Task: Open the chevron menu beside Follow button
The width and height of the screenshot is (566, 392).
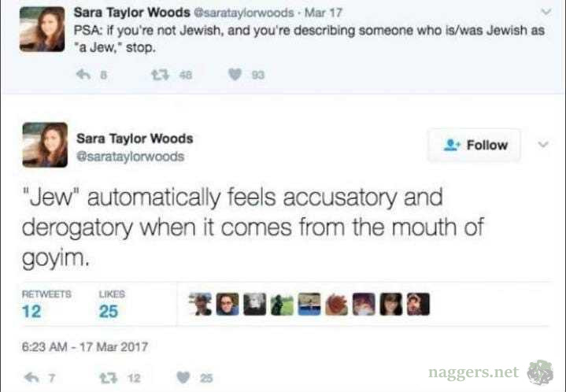Action: pyautogui.click(x=543, y=145)
